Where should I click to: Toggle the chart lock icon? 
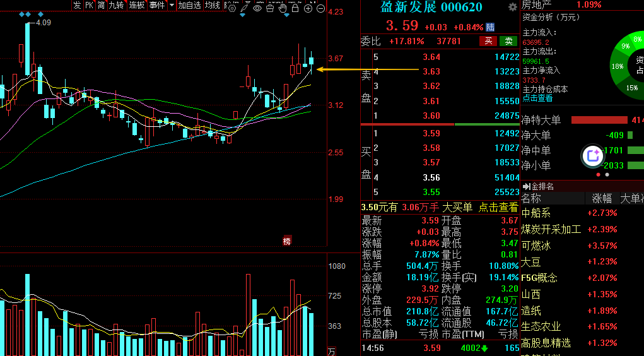(295, 8)
